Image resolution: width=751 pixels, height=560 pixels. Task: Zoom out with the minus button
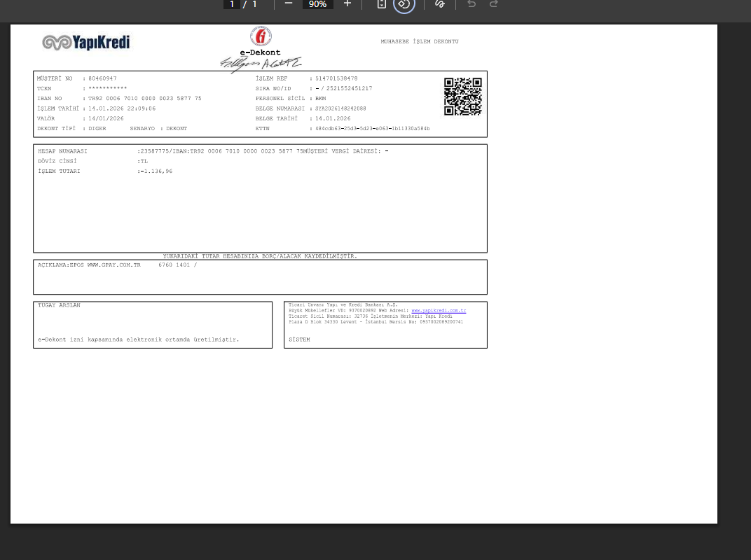(289, 3)
